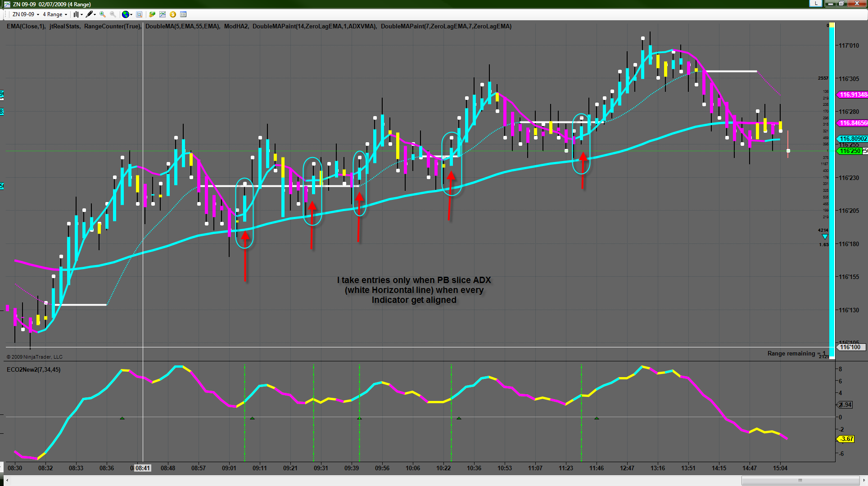Click the magenta 116.84656 price marker
Screen dimensions: 868x486
click(852, 123)
